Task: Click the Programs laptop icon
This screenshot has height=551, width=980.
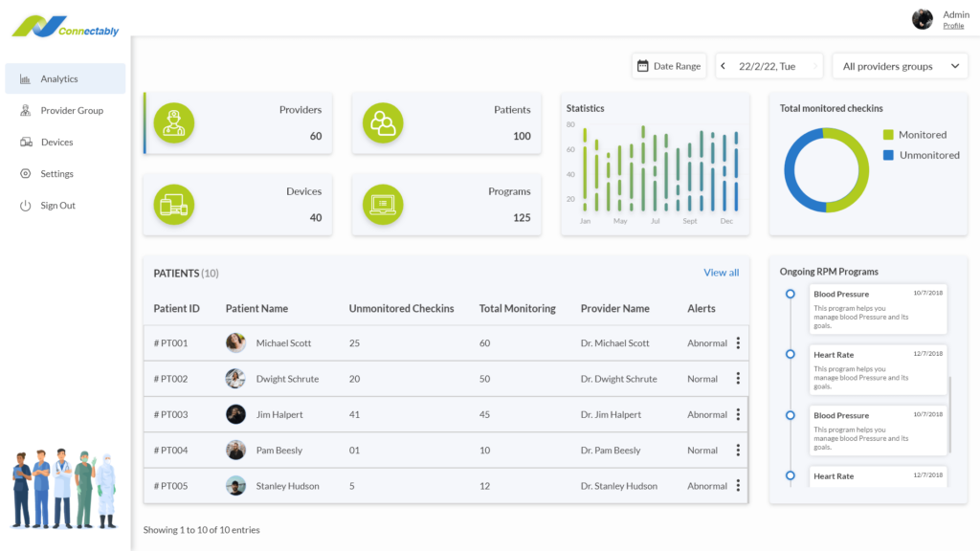Action: click(x=382, y=204)
